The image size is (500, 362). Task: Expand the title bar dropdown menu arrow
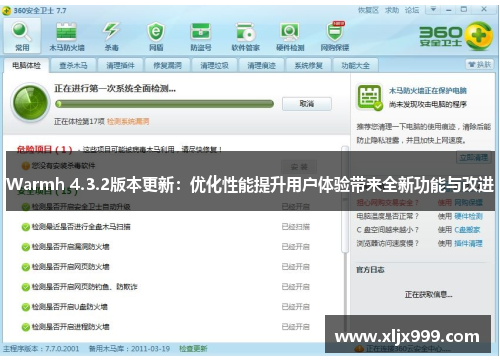[433, 9]
